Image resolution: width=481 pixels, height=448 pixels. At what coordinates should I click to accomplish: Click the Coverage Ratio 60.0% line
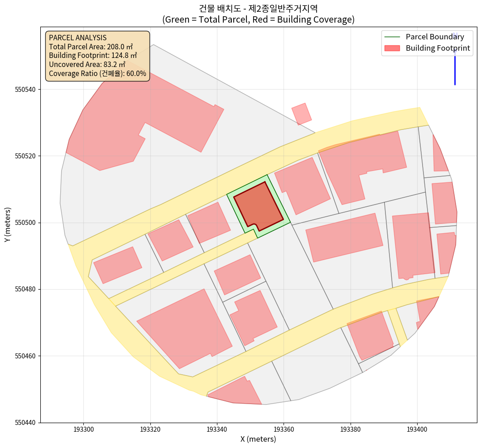(97, 73)
